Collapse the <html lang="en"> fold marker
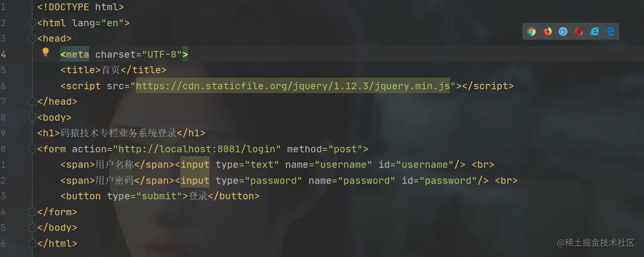 click(x=32, y=23)
